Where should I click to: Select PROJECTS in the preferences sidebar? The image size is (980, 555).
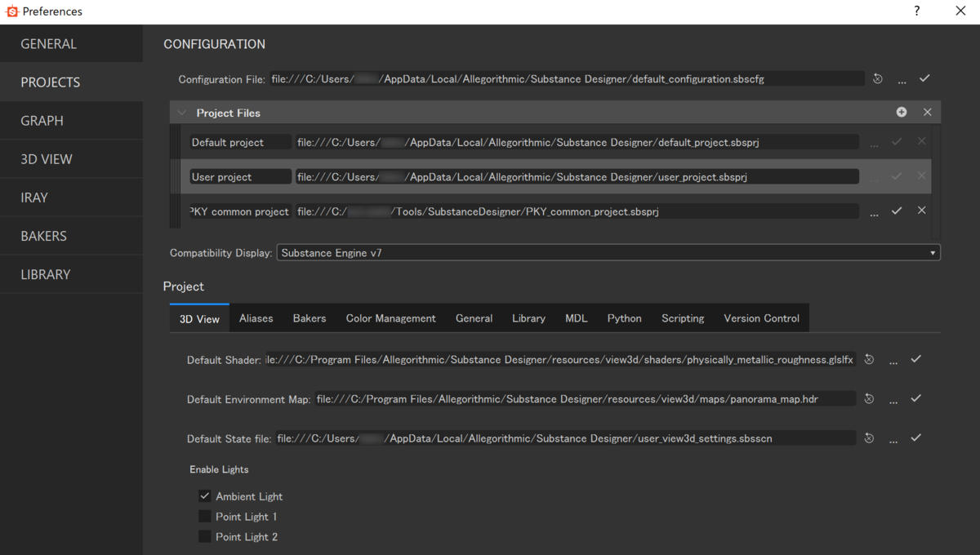pos(71,82)
